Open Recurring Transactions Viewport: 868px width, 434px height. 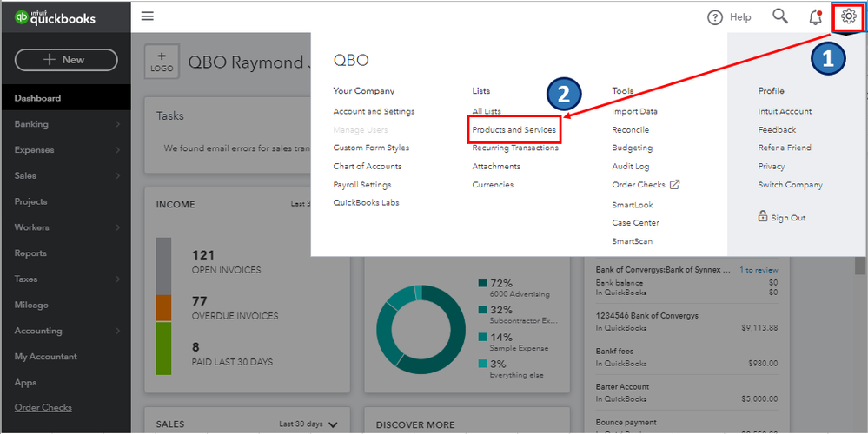(x=515, y=148)
